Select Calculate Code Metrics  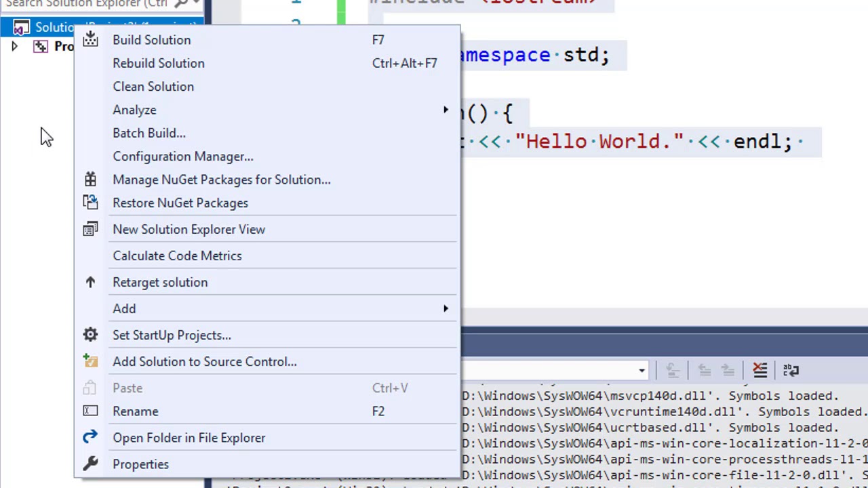pyautogui.click(x=267, y=256)
